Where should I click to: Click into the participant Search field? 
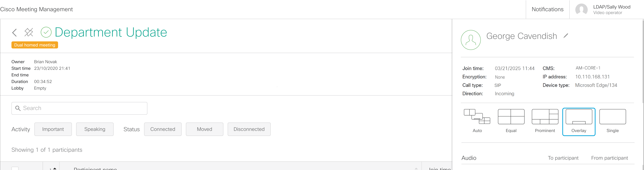point(79,108)
